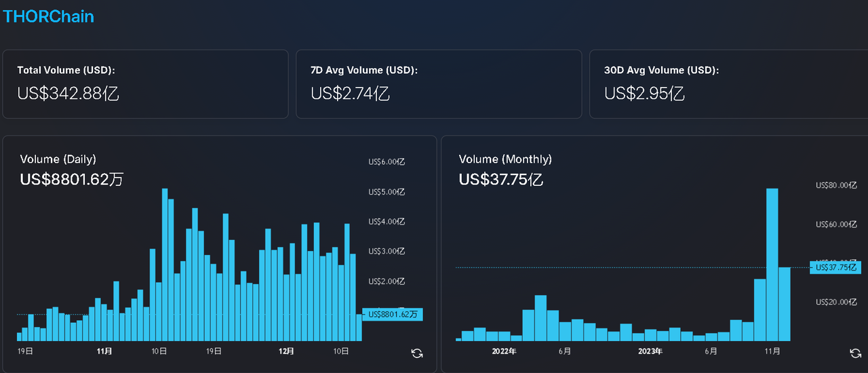This screenshot has width=868, height=373.
Task: Click the 12月 label on daily chart axis
Action: (287, 351)
